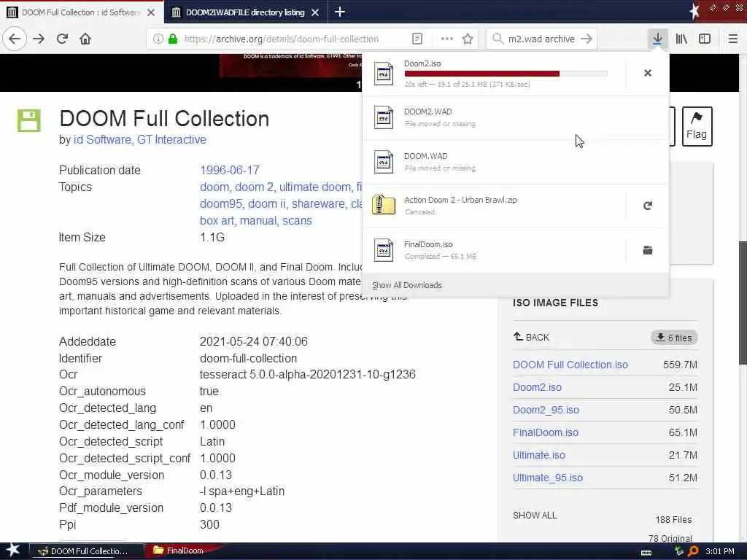Open the browser home page
747x560 pixels.
pyautogui.click(x=85, y=39)
